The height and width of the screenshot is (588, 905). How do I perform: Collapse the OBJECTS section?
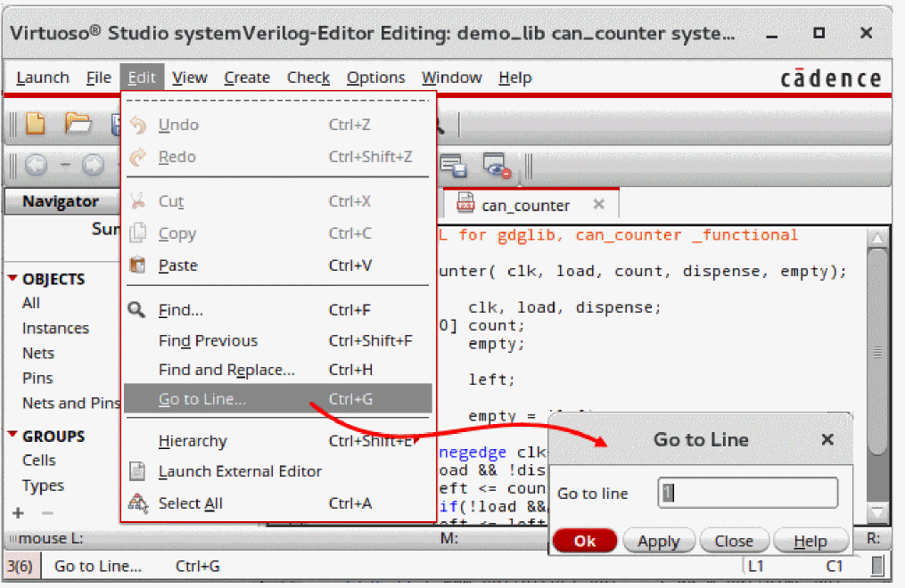(12, 278)
